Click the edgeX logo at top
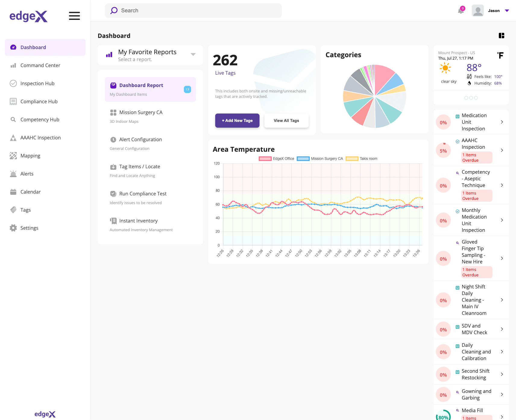This screenshot has width=516, height=420. click(x=28, y=16)
